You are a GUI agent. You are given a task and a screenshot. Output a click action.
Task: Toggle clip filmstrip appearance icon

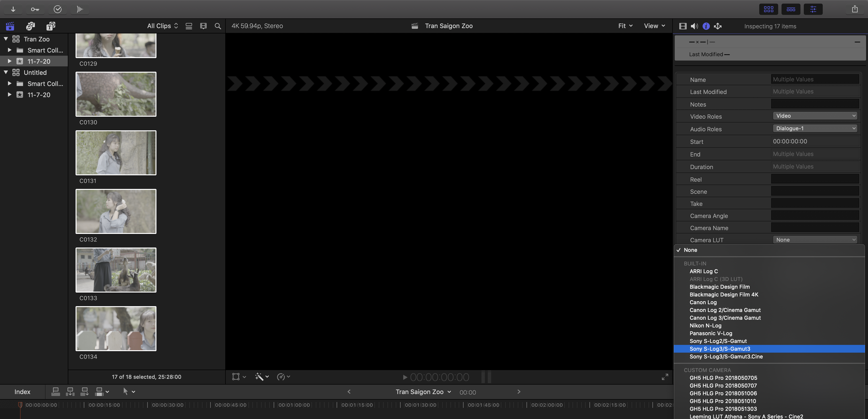[x=203, y=26]
